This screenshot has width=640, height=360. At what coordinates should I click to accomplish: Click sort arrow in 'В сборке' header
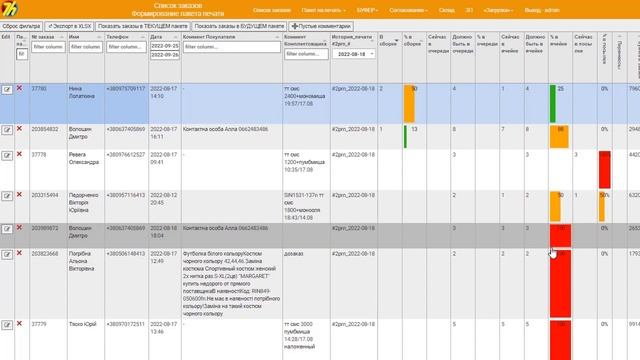coord(396,41)
